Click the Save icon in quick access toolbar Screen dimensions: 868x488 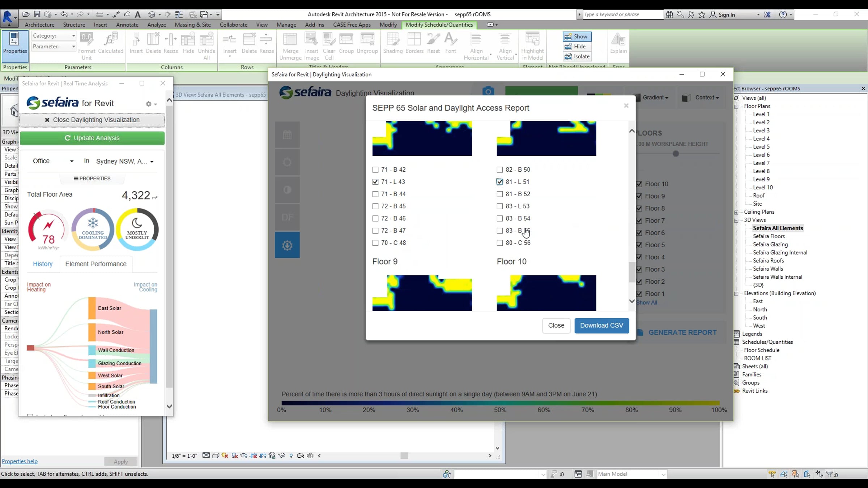tap(37, 14)
